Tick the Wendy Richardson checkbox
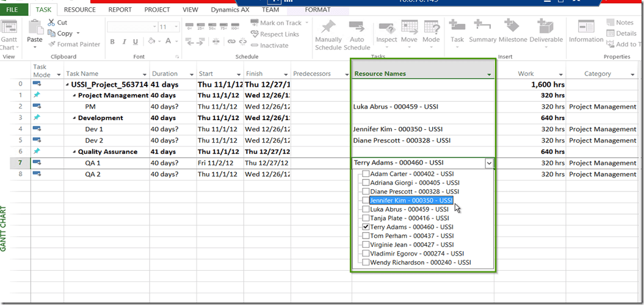 (366, 262)
